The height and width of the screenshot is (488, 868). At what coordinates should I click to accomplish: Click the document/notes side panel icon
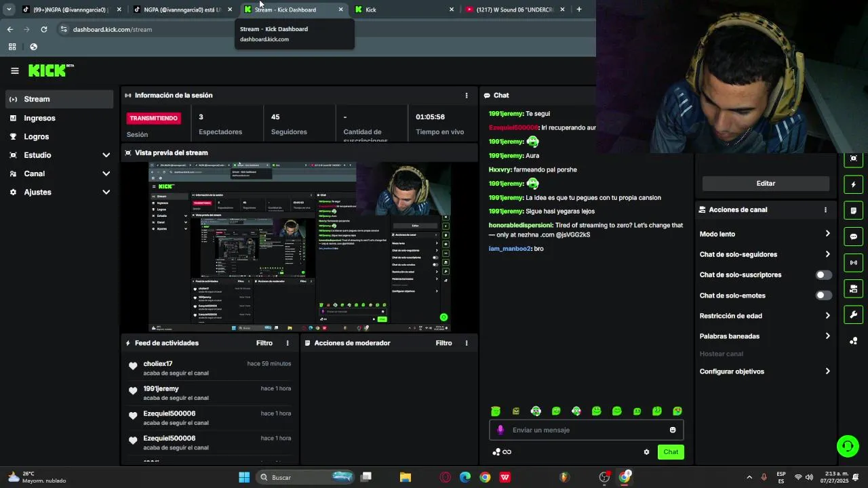tap(853, 211)
